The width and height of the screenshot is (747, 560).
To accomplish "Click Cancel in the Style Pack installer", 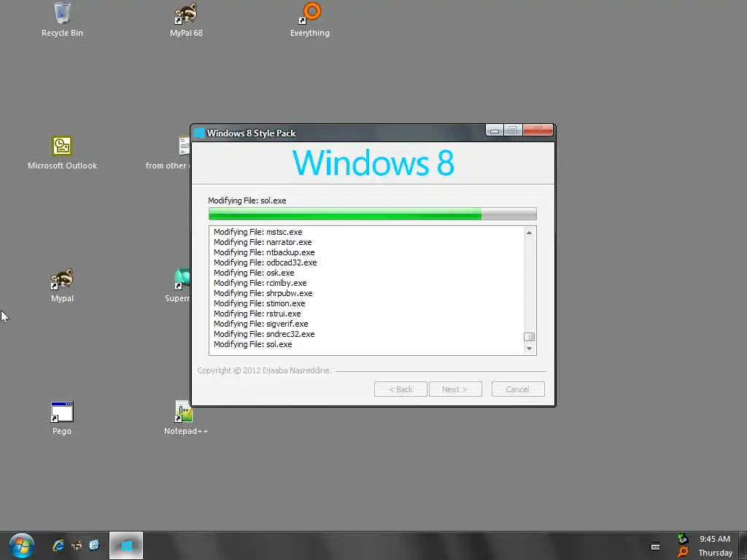I will point(518,389).
